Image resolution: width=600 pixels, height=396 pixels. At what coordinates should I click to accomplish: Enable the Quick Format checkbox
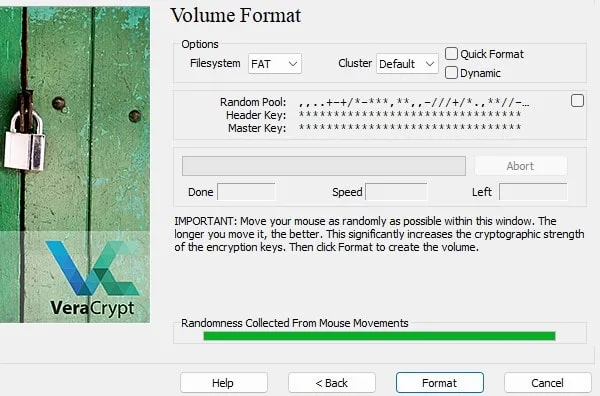tap(452, 54)
